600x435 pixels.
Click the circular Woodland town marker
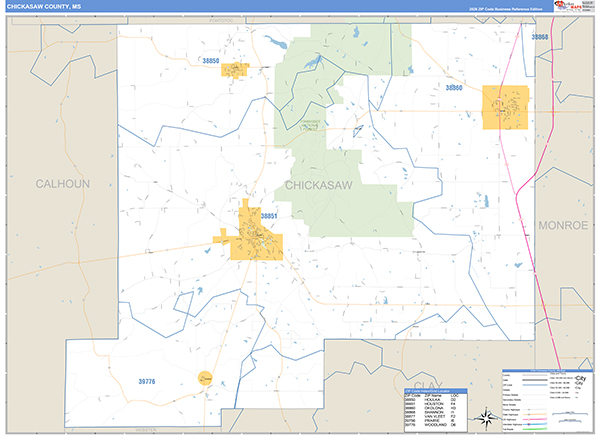(x=205, y=378)
